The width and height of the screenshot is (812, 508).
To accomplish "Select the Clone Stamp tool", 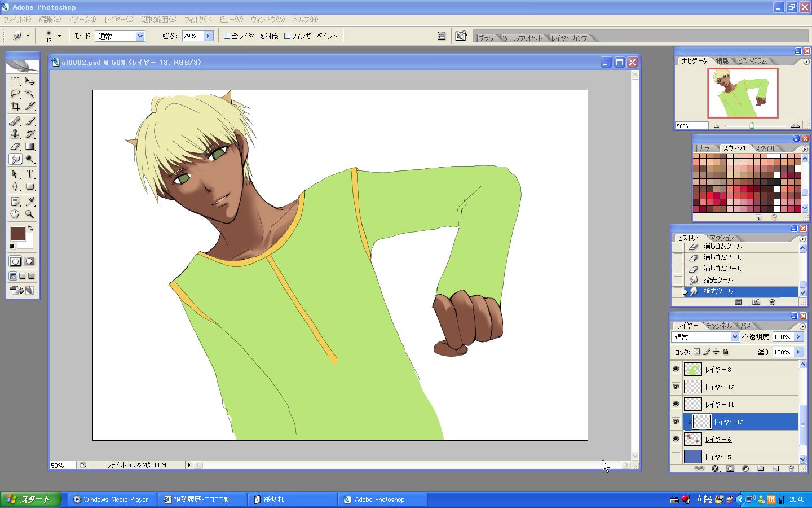I will (15, 134).
